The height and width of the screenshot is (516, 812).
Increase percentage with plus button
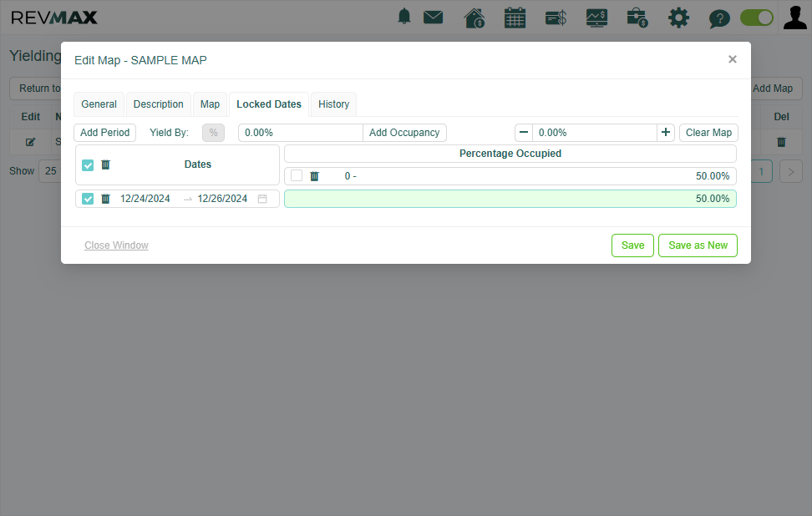coord(666,133)
